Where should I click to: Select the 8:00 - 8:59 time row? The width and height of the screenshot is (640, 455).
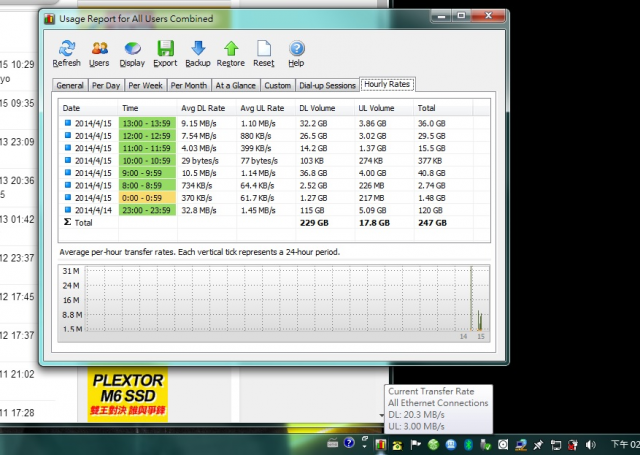pyautogui.click(x=147, y=186)
